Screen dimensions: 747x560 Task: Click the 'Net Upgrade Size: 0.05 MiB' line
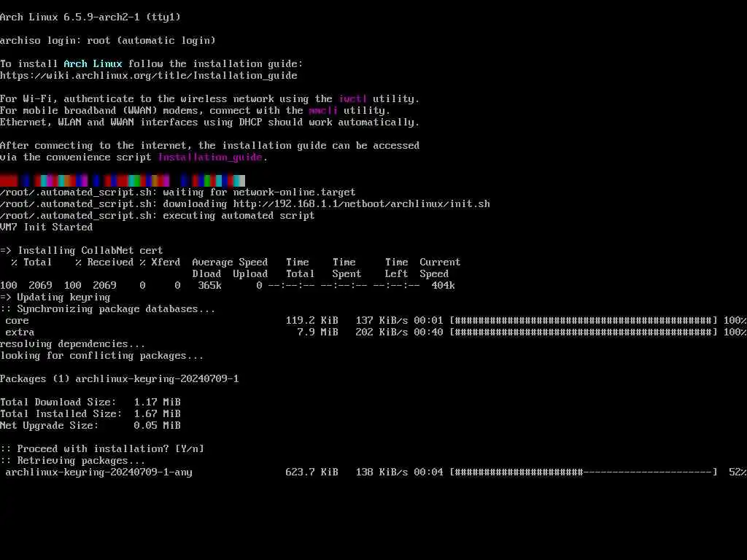90,426
